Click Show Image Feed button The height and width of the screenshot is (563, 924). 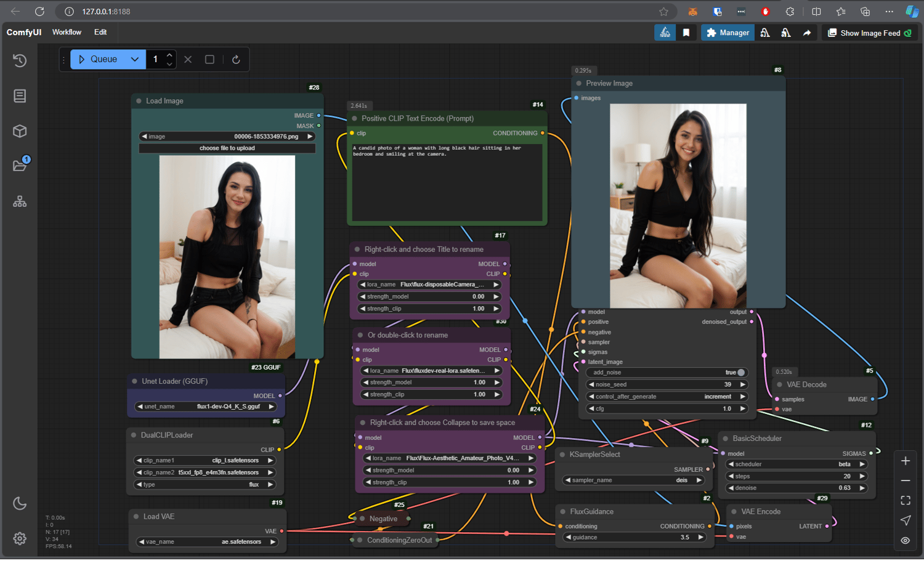click(869, 33)
